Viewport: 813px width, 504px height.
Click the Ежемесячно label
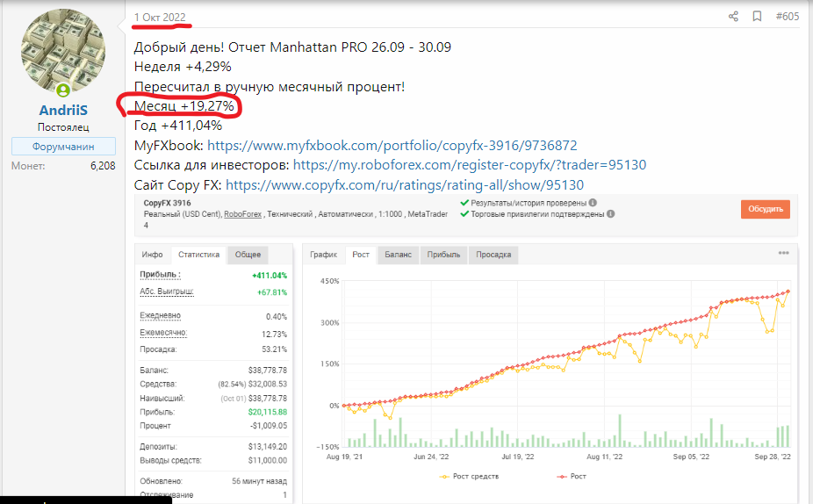163,333
